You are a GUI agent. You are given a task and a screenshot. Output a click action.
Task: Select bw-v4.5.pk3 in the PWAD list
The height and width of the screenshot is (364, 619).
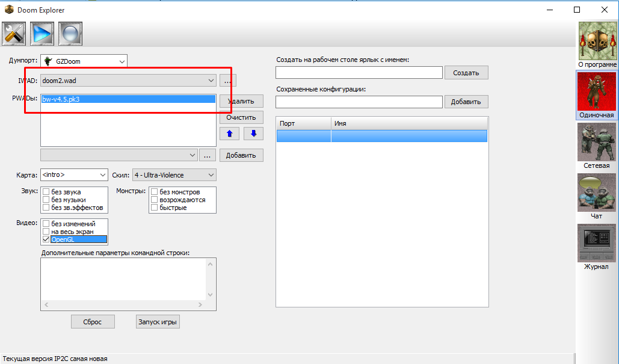point(128,99)
